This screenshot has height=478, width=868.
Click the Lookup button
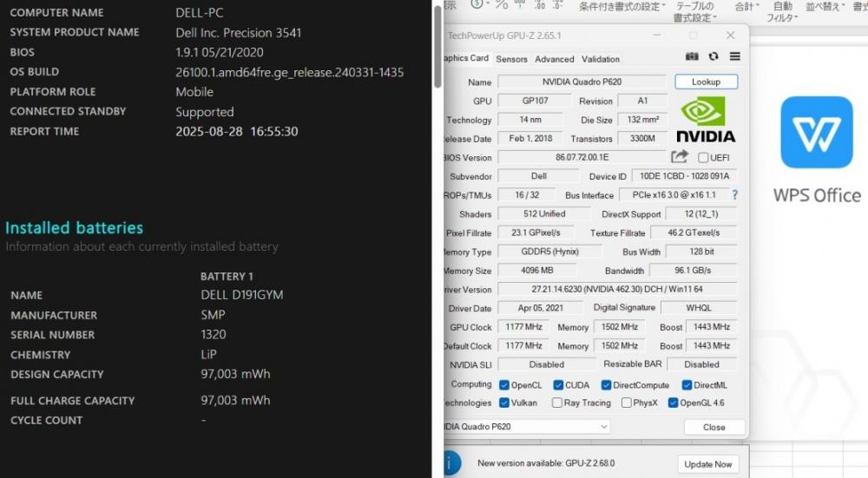tap(706, 82)
